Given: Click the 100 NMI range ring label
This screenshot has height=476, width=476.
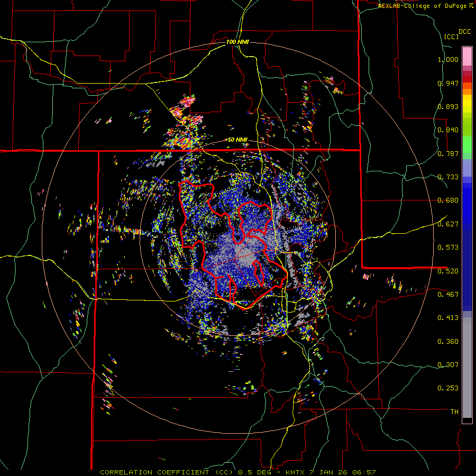Looking at the screenshot, I should (237, 42).
